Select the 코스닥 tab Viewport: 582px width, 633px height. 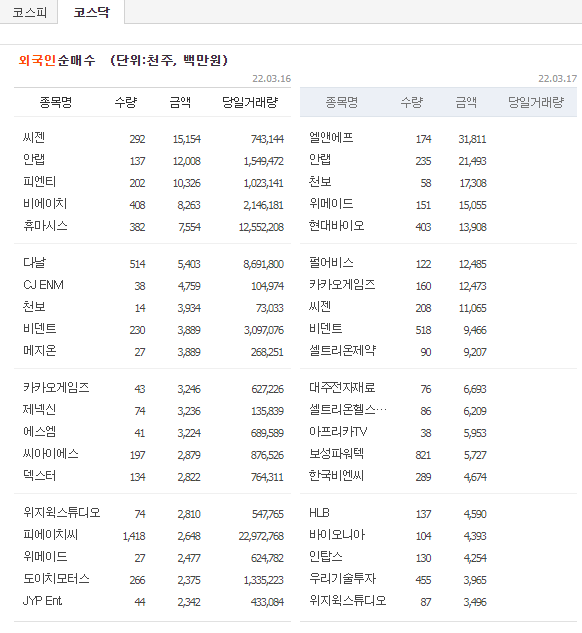(x=91, y=12)
